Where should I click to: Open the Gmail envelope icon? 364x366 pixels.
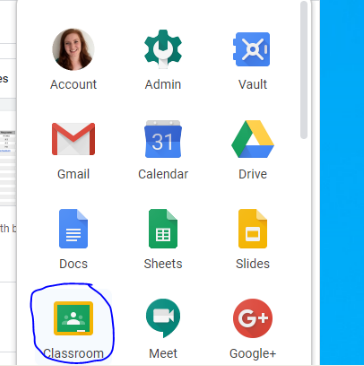point(73,139)
